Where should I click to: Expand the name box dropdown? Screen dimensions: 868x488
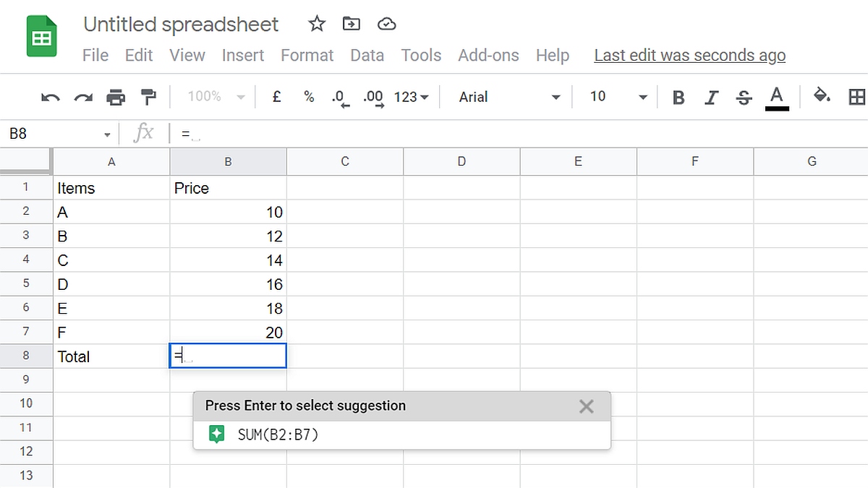tap(107, 133)
